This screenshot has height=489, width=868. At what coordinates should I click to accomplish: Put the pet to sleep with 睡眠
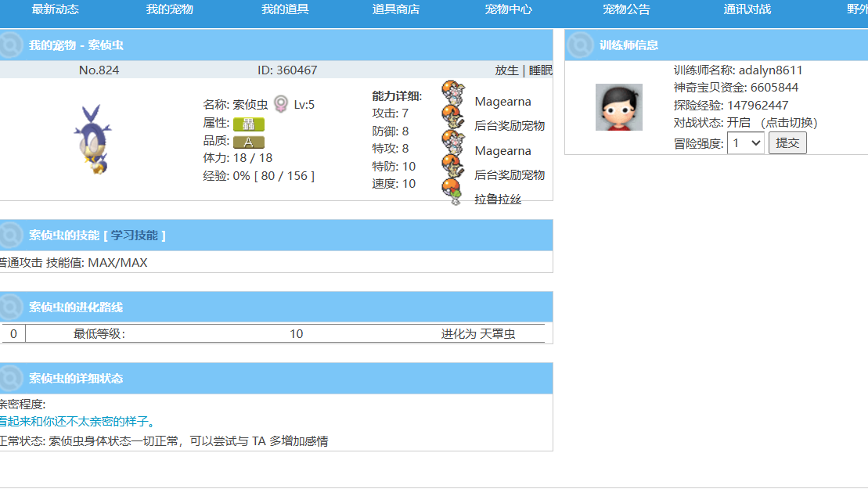tap(541, 70)
